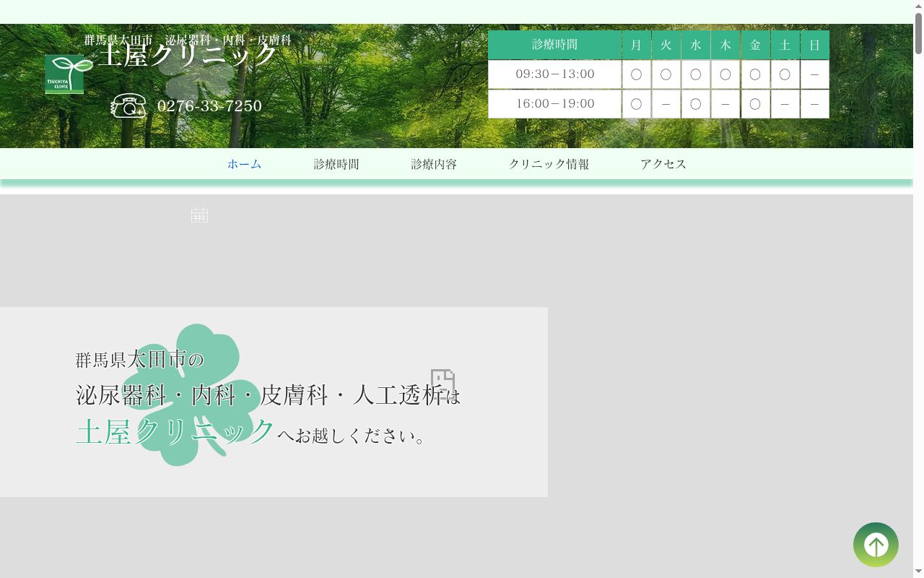The width and height of the screenshot is (924, 578).
Task: Open the 診療時間 navigation item
Action: [336, 164]
